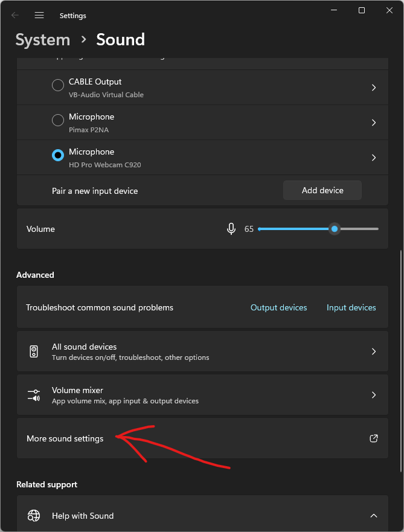Collapse the Help with Sound section
The height and width of the screenshot is (532, 404).
click(x=373, y=516)
